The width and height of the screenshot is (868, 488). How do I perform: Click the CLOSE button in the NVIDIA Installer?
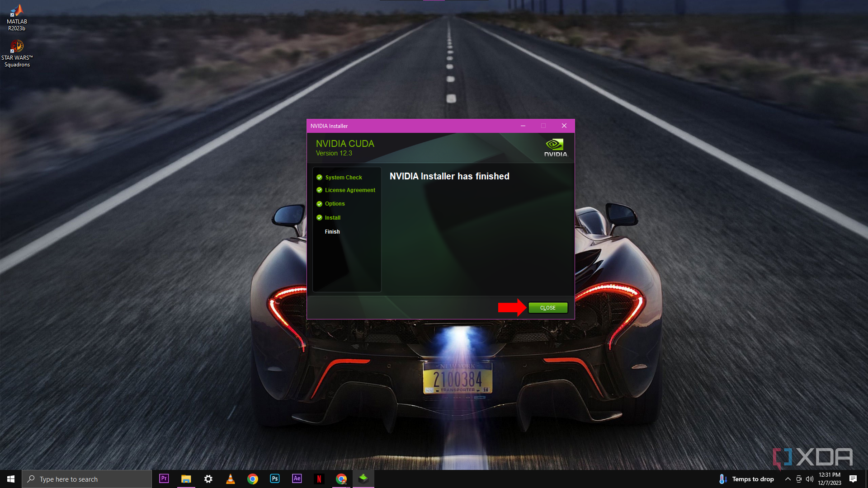[x=547, y=308]
